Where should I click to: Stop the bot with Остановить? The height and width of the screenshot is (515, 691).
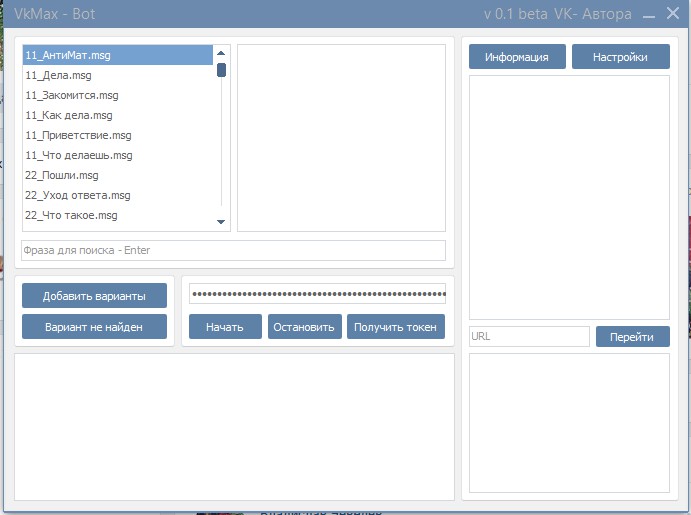click(x=305, y=327)
